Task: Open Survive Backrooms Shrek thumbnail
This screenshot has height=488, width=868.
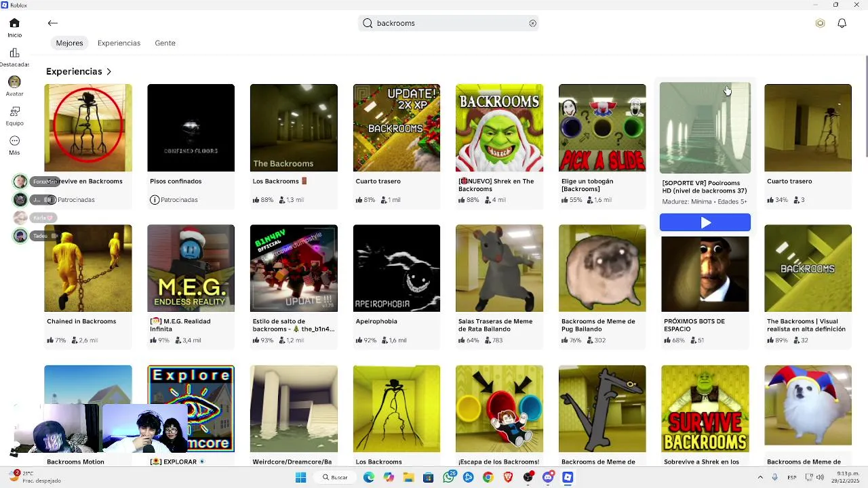Action: pos(705,409)
